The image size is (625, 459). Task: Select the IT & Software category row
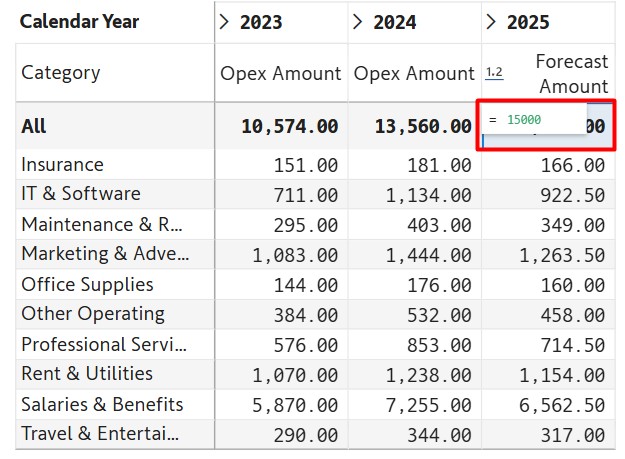81,194
